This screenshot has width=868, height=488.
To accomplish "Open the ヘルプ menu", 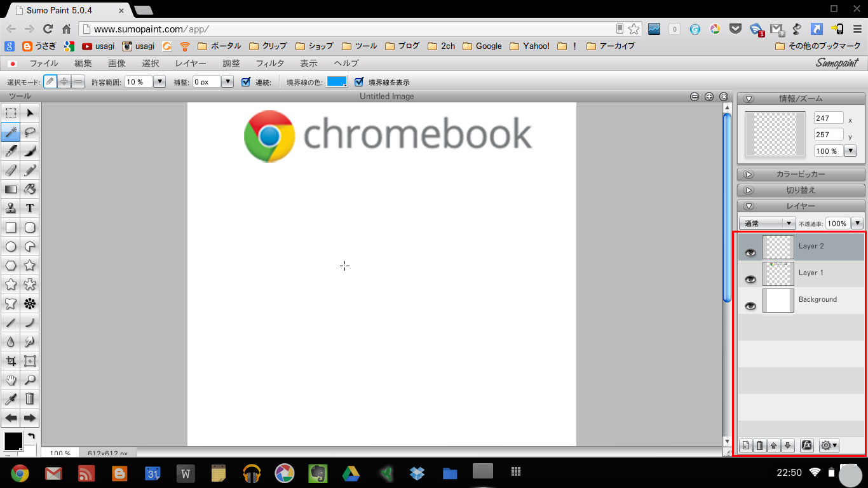I will [346, 64].
